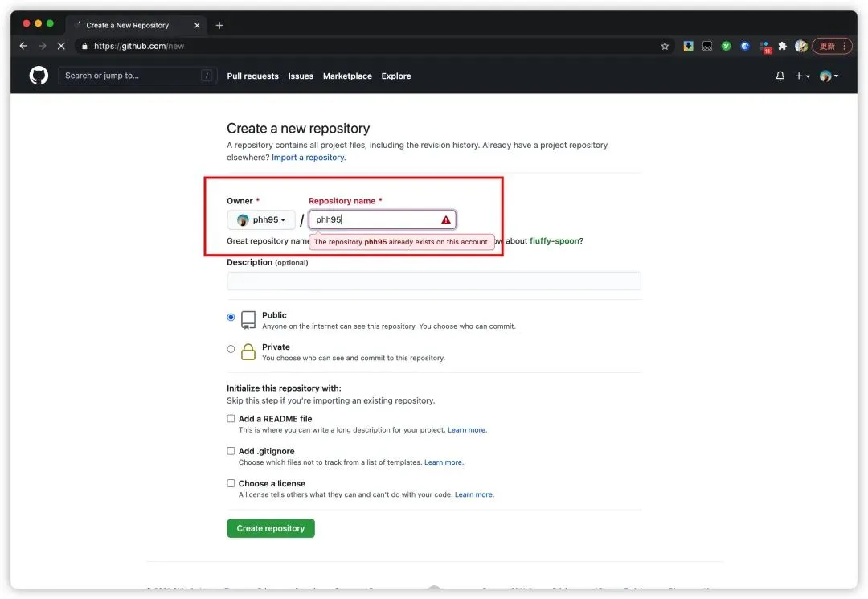Stop page loading with the X icon
This screenshot has width=868, height=599.
pyautogui.click(x=60, y=47)
